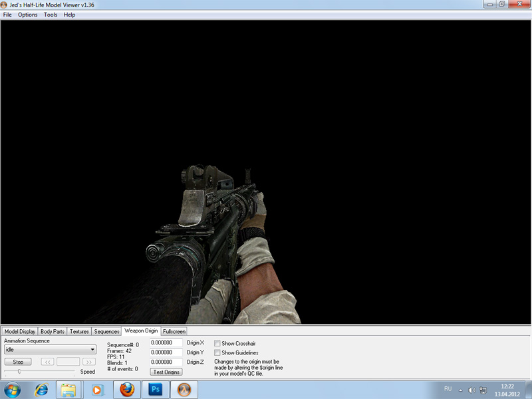The width and height of the screenshot is (532, 399).
Task: Open the RU input language selector
Action: tap(448, 388)
